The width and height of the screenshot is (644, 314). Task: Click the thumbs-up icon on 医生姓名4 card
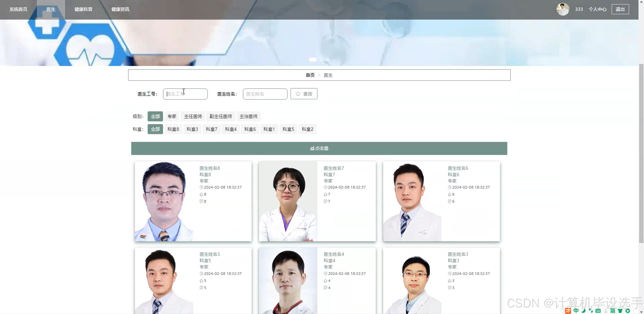click(x=325, y=281)
